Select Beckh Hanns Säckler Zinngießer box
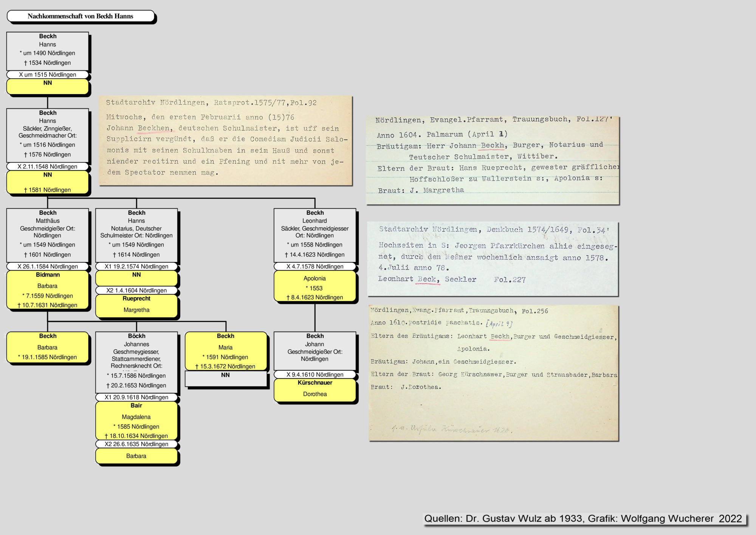 (x=48, y=135)
